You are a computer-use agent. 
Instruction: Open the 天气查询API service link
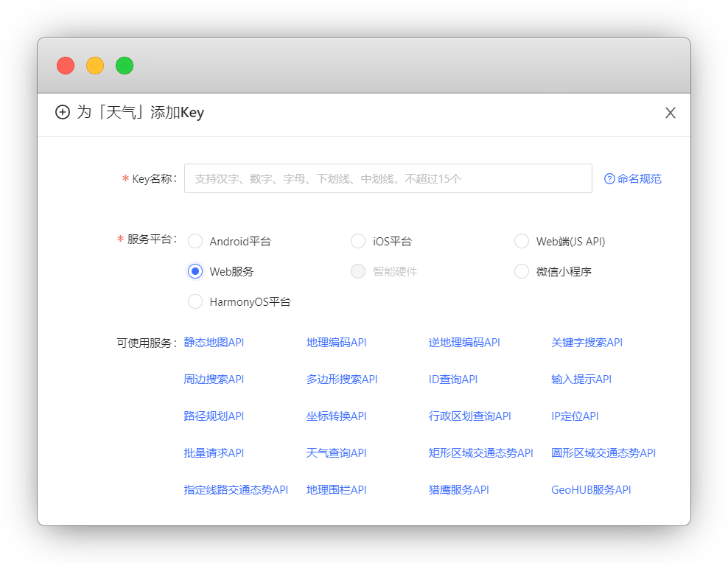tap(336, 453)
